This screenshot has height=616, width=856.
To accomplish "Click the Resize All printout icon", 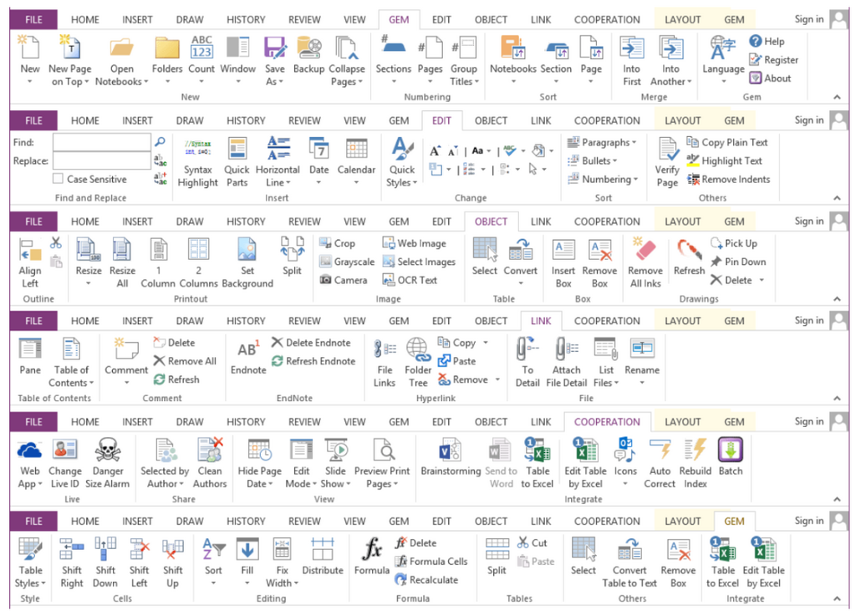I will pyautogui.click(x=122, y=249).
